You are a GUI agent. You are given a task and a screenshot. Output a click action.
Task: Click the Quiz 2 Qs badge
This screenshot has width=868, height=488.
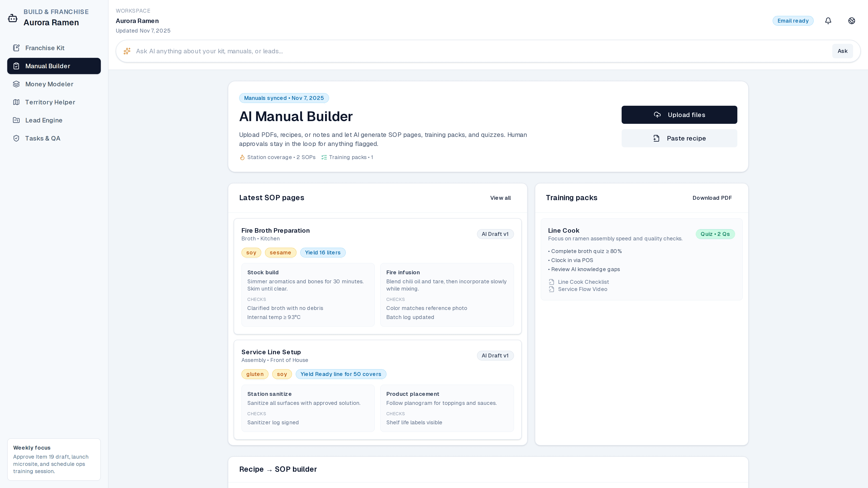tap(715, 234)
